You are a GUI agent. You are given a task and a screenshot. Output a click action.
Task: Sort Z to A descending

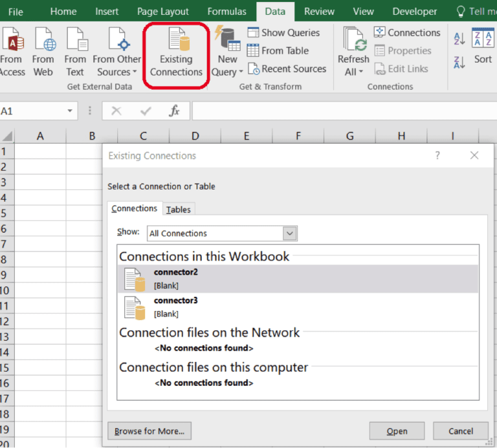[459, 62]
